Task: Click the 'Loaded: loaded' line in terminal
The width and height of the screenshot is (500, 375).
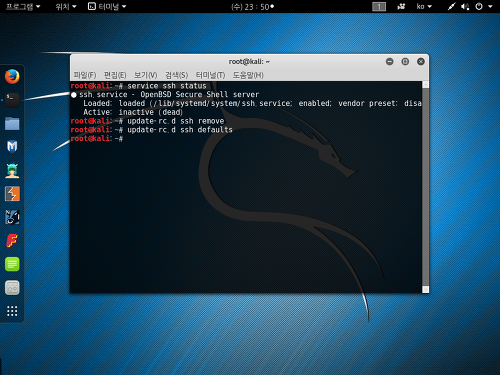Action: click(252, 103)
